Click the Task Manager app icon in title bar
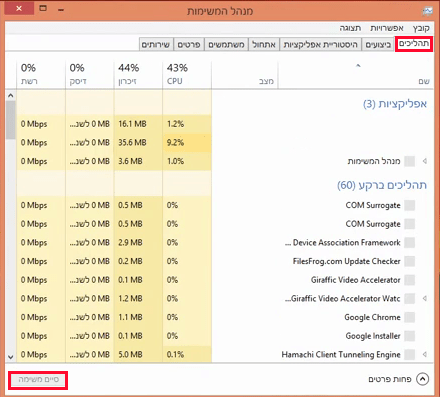The image size is (440, 397). pos(427,12)
